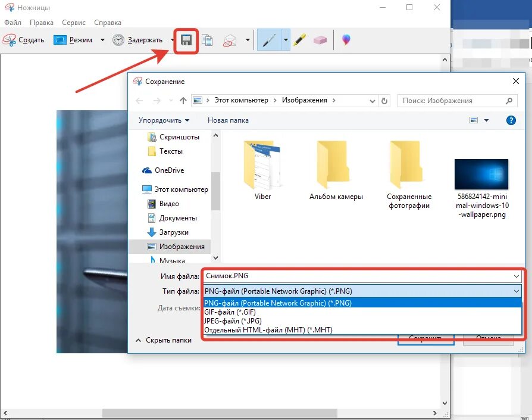Open the Сервис menu
The width and height of the screenshot is (532, 420).
tap(74, 23)
